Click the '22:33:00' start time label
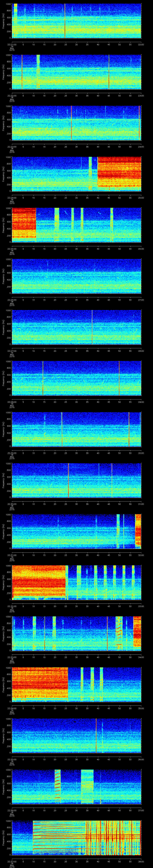 coord(12,657)
